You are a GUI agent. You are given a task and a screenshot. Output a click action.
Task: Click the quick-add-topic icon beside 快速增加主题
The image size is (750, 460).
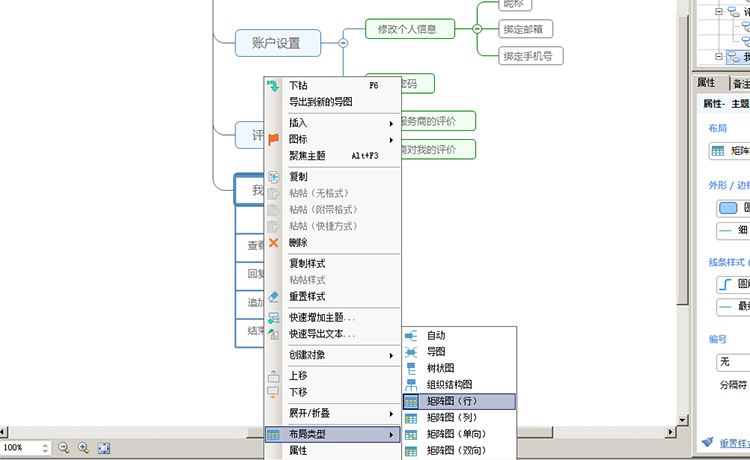pos(273,318)
